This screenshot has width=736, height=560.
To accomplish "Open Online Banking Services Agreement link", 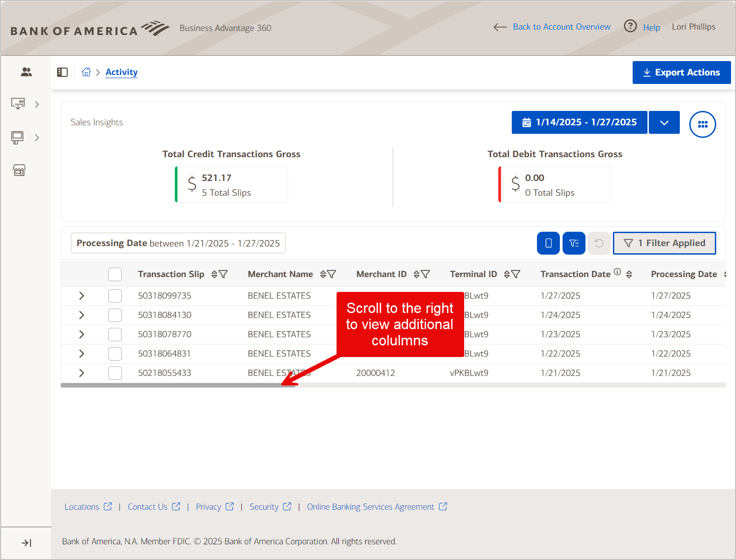I will [377, 507].
